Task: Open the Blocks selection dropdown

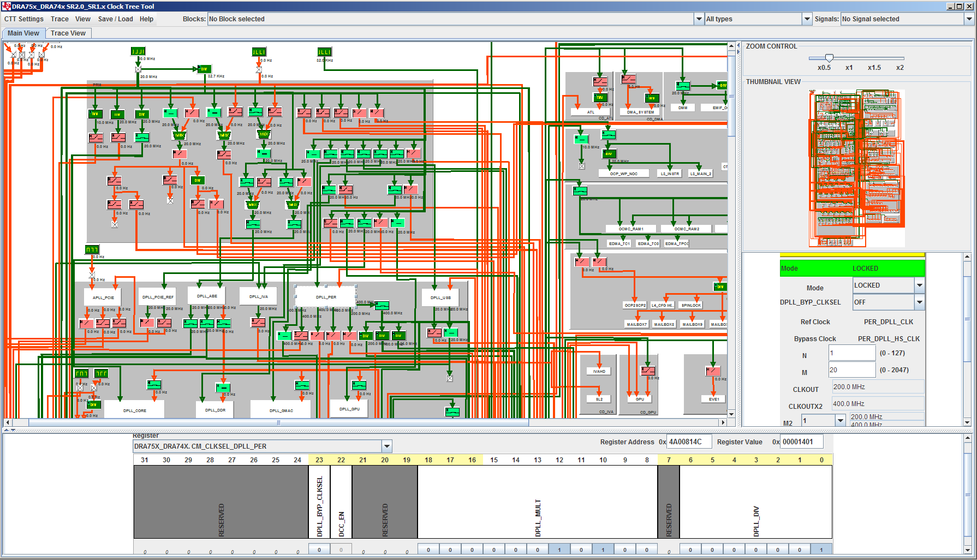Action: pos(699,19)
